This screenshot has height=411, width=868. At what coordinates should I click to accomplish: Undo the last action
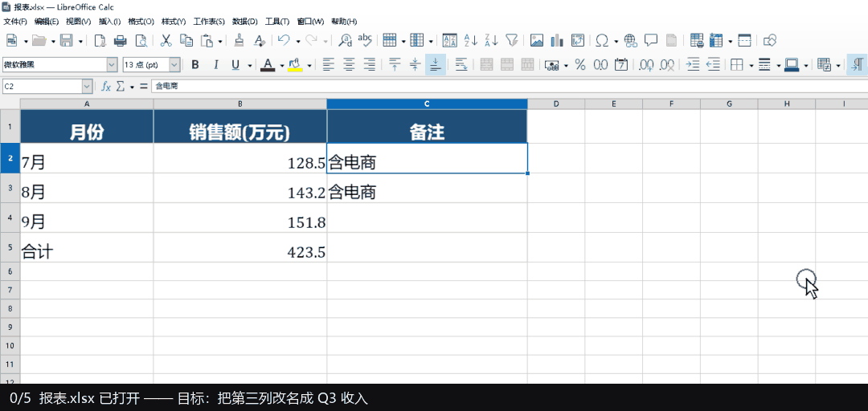tap(284, 40)
